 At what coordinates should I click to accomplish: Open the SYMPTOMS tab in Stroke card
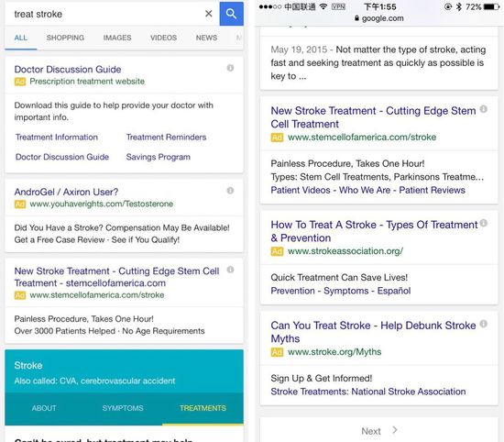123,408
